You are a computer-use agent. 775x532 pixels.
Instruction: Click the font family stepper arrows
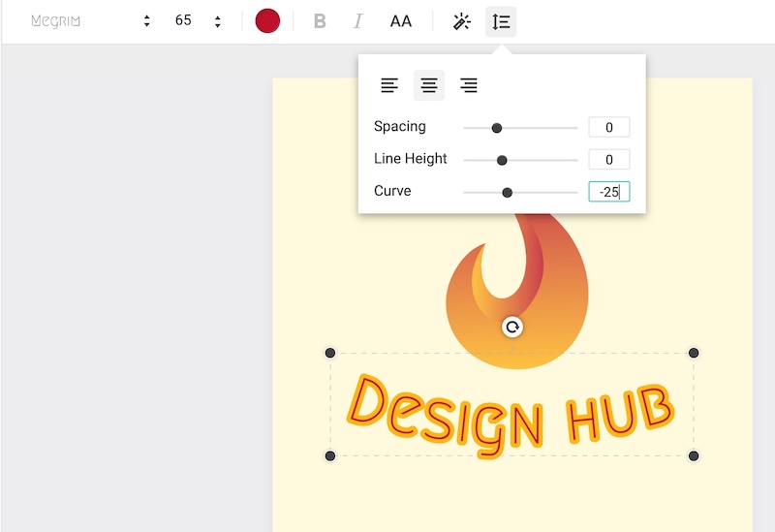pos(147,20)
